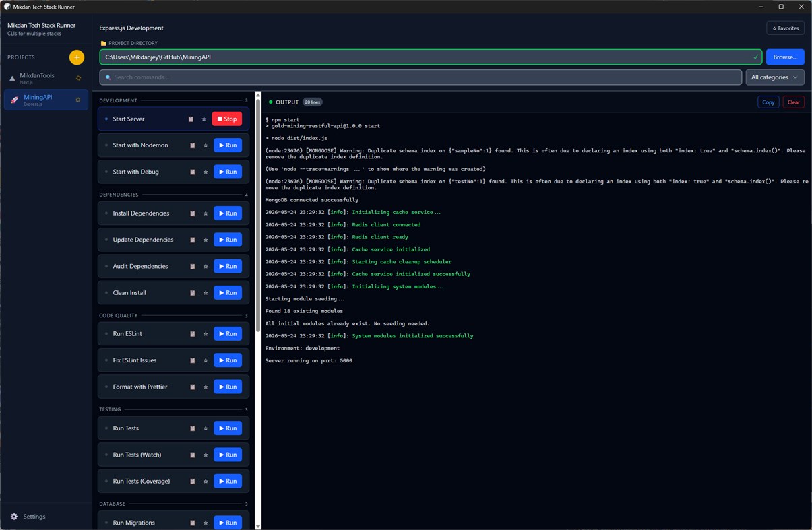The width and height of the screenshot is (812, 530).
Task: Copy the Start with Nodemon command
Action: coord(192,145)
